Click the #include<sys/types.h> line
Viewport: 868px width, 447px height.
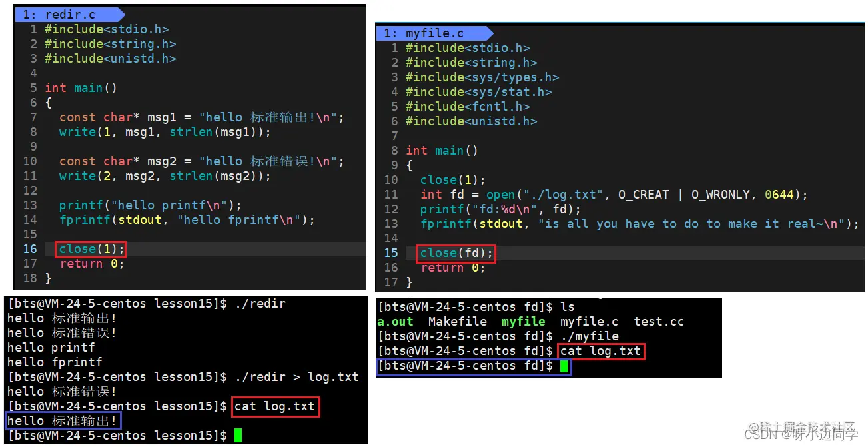482,77
